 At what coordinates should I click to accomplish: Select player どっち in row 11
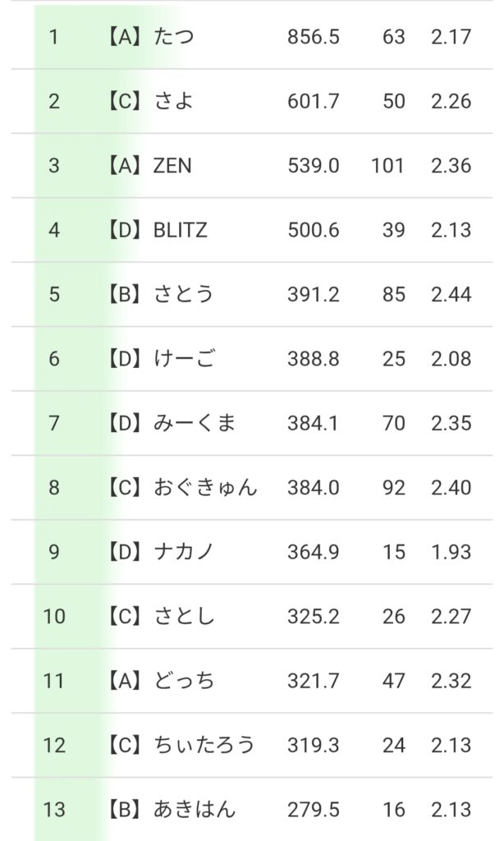coord(185,681)
